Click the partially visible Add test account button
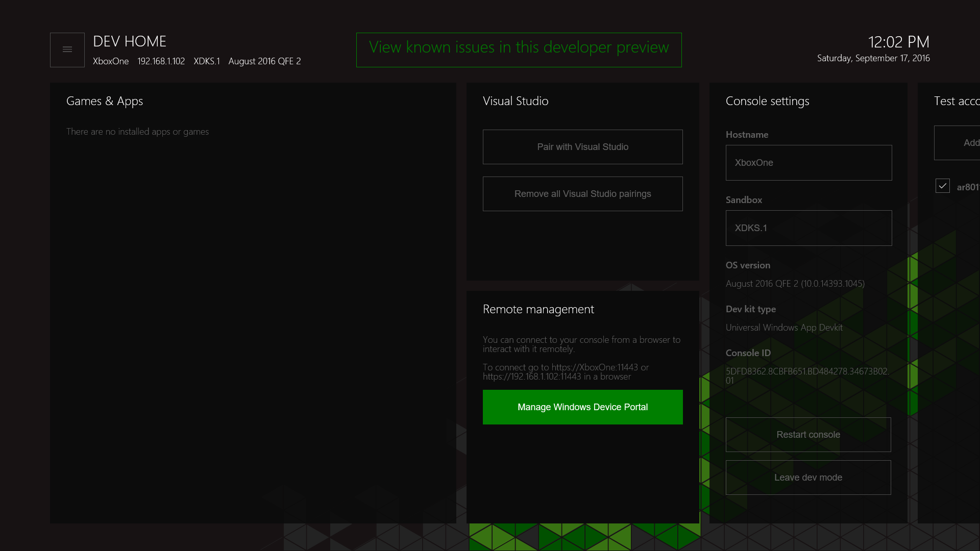The width and height of the screenshot is (980, 551). coord(957,143)
